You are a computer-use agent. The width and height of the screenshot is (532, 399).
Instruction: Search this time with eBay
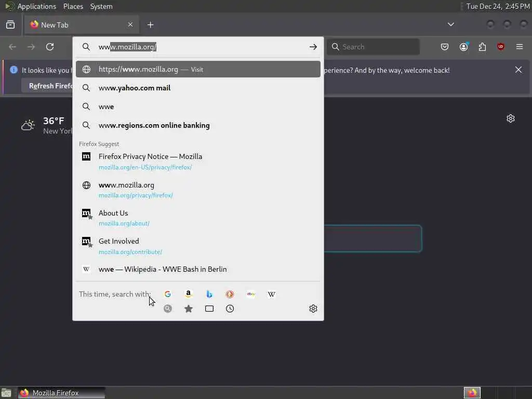click(x=251, y=294)
